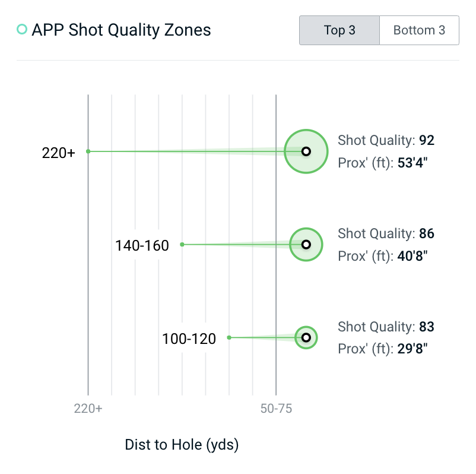
Task: Click the APP Shot Quality Zones title
Action: [121, 30]
